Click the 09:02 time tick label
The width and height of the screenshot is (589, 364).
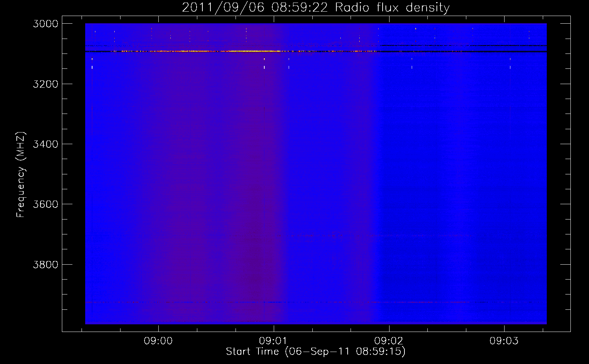coord(389,341)
